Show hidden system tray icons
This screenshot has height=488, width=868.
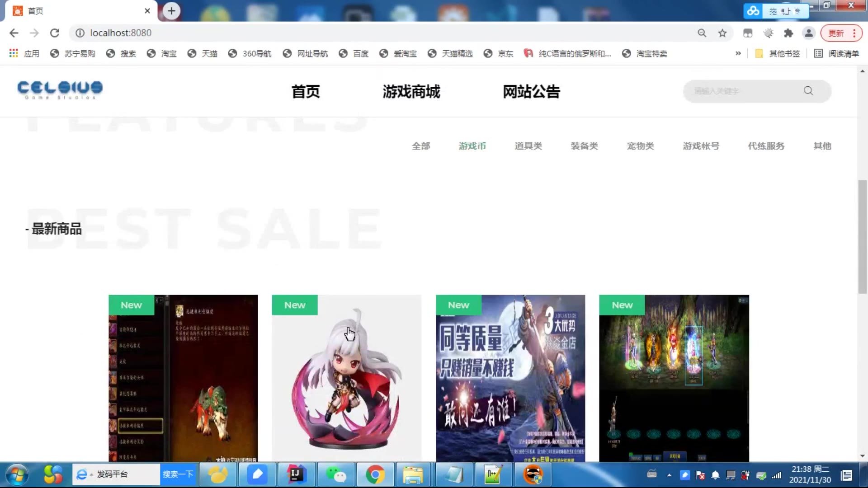(669, 475)
